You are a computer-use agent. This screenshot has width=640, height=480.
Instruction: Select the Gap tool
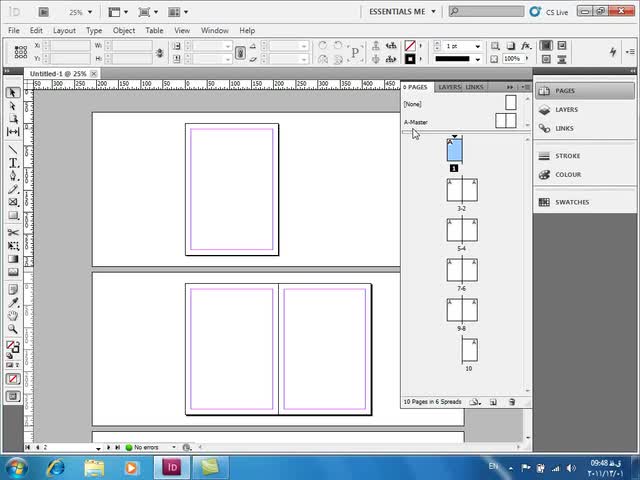pyautogui.click(x=13, y=131)
